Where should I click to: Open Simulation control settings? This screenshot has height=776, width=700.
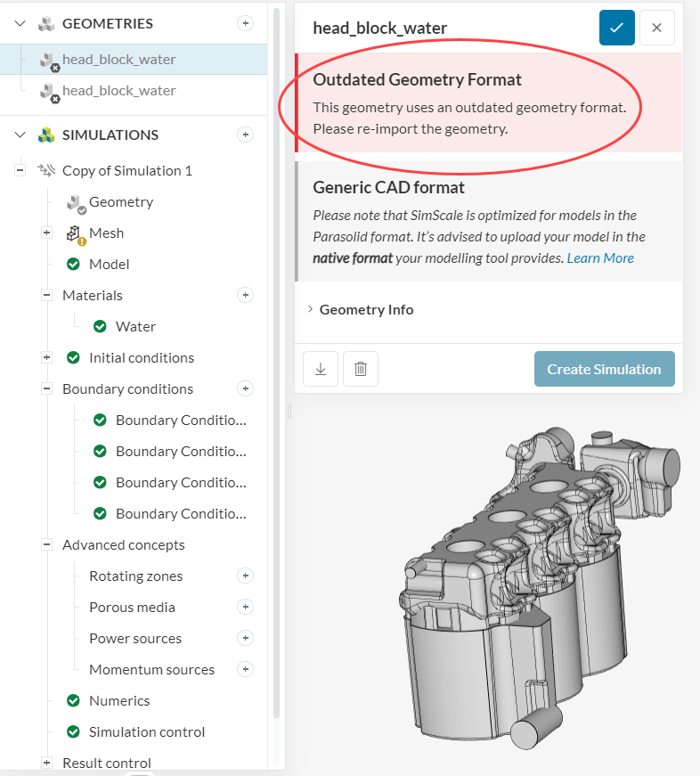click(x=146, y=731)
